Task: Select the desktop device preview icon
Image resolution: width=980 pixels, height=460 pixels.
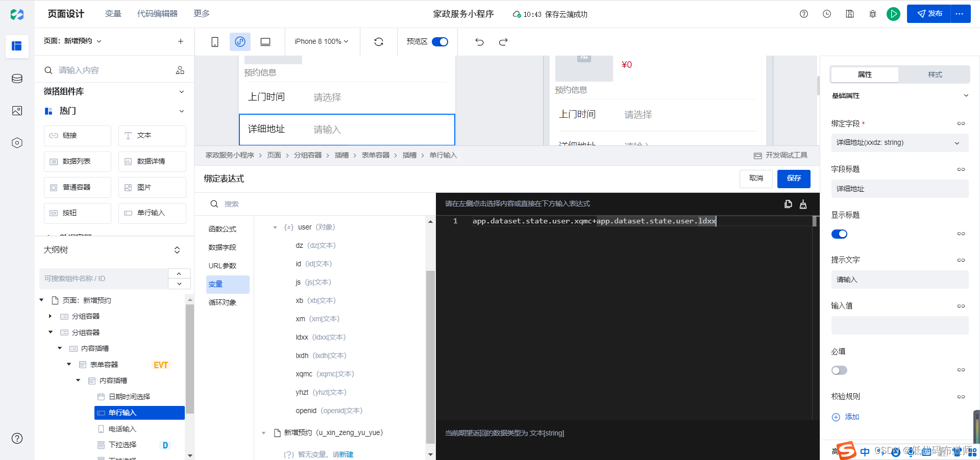Action: pos(265,42)
